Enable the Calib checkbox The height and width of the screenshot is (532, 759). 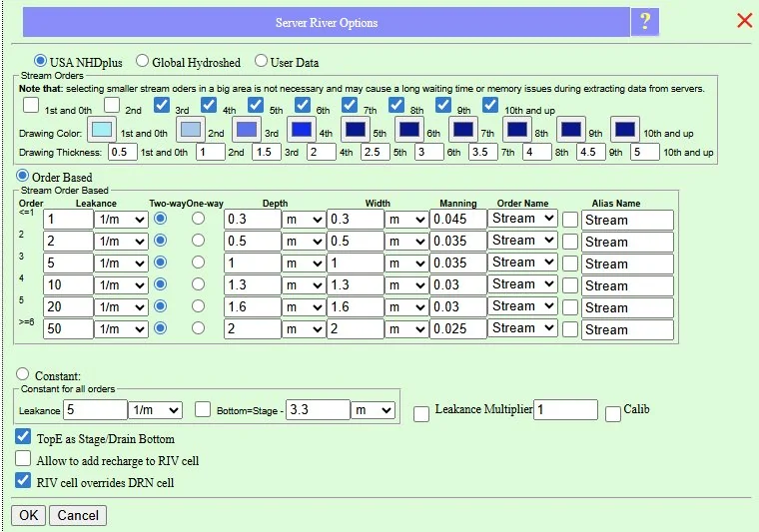613,413
